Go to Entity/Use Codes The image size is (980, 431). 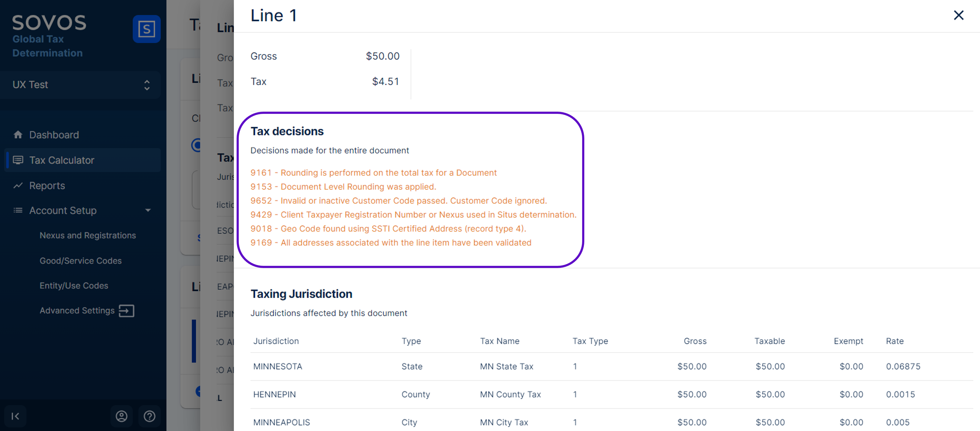pyautogui.click(x=74, y=285)
